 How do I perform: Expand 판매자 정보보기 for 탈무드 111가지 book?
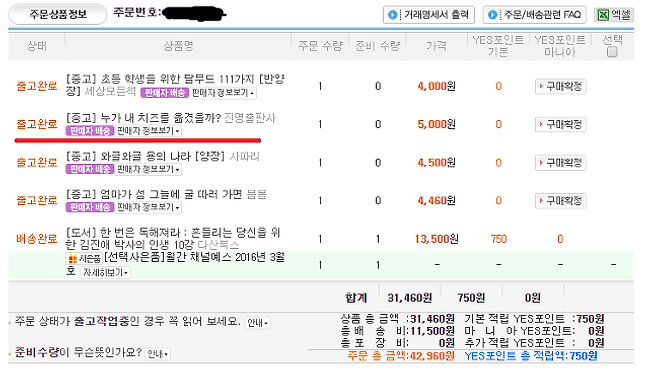coord(223,93)
